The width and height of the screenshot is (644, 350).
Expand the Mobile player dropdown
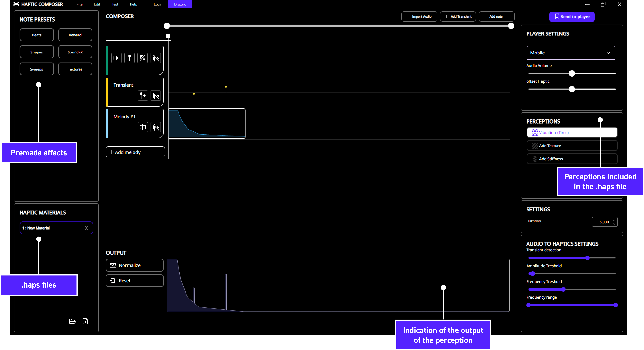(x=571, y=53)
